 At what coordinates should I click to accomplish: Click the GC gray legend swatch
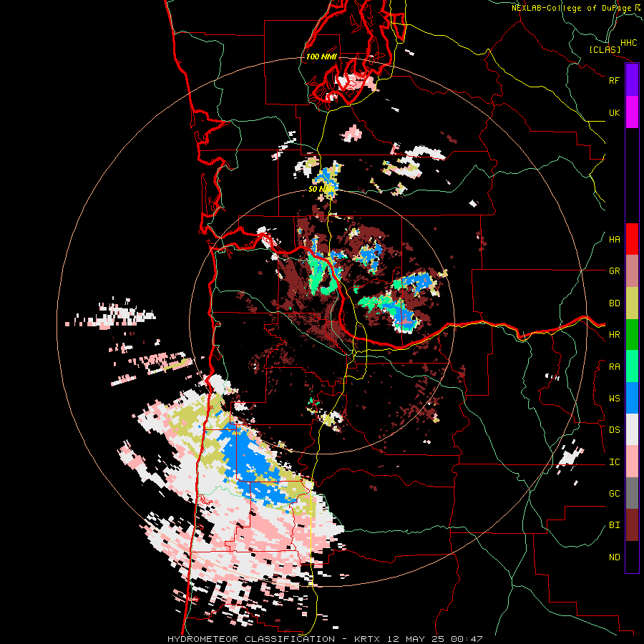pyautogui.click(x=632, y=493)
